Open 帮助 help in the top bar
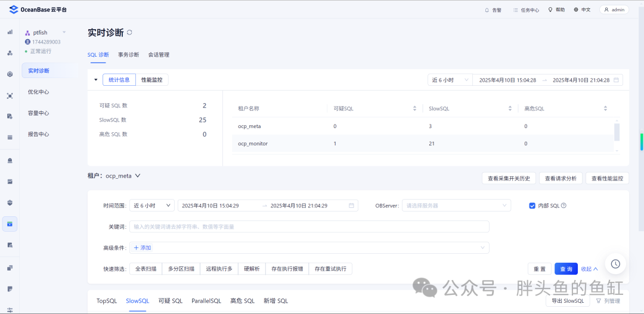644x314 pixels. (556, 10)
